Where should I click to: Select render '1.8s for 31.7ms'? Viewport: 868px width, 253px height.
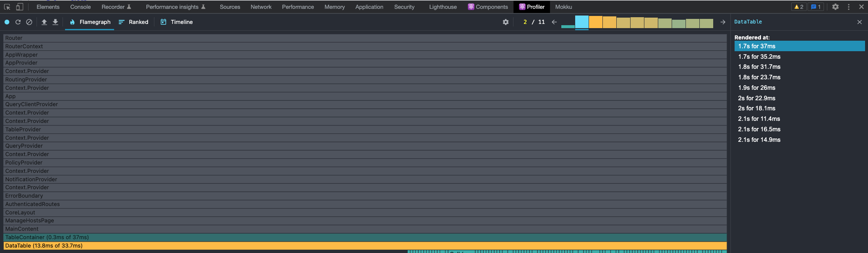point(800,67)
